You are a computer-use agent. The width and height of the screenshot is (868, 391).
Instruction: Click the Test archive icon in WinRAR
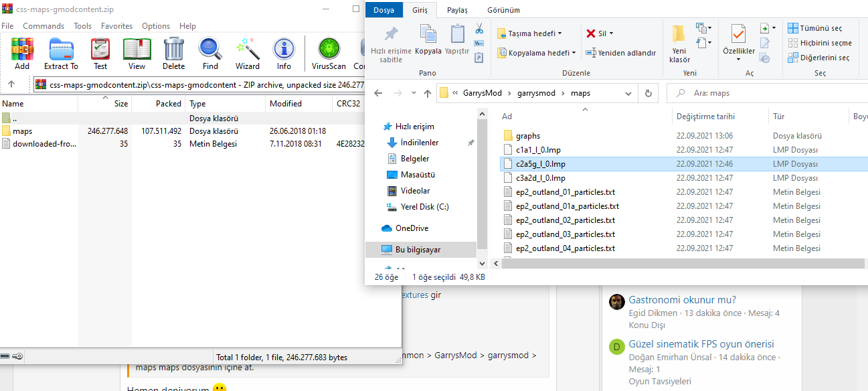click(x=100, y=54)
